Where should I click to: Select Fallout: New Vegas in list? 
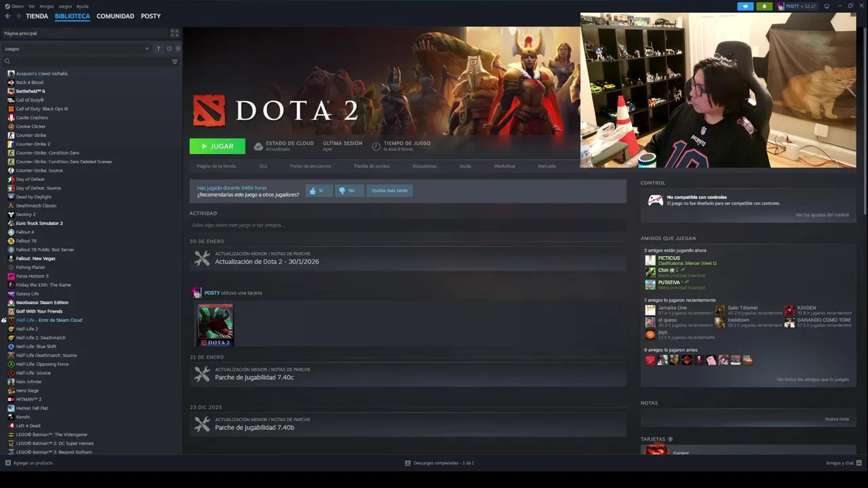click(x=35, y=258)
